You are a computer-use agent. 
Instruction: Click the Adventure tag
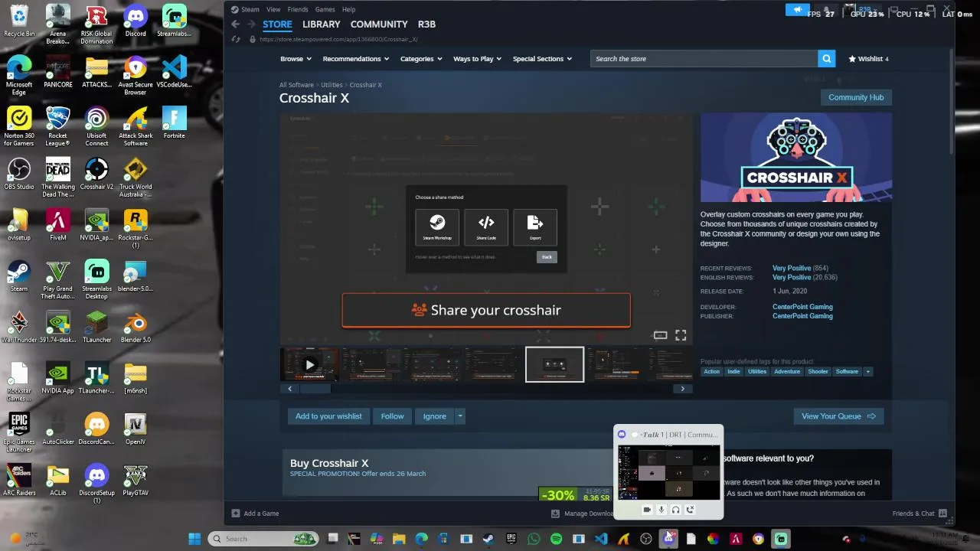(x=786, y=371)
